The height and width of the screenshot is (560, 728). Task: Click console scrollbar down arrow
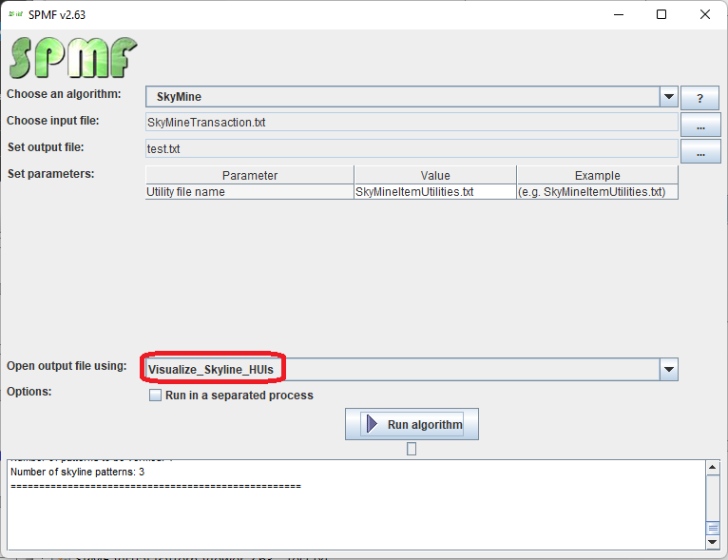point(713,542)
